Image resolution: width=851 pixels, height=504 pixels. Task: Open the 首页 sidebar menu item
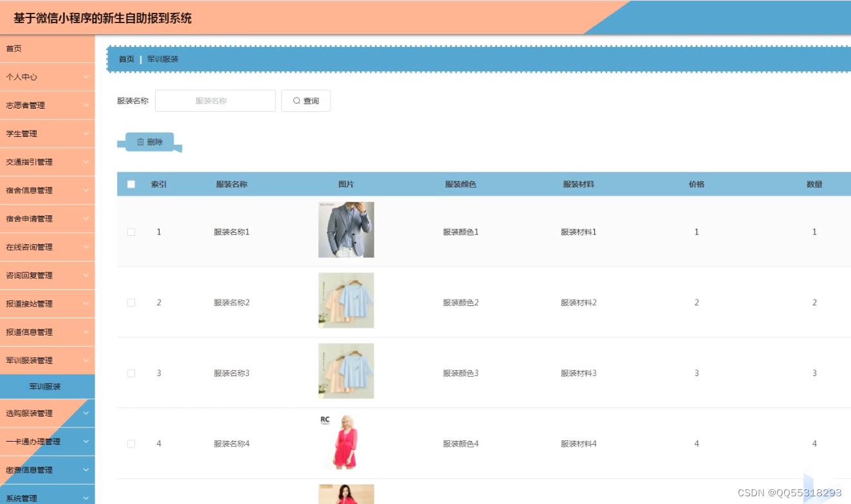coord(48,49)
